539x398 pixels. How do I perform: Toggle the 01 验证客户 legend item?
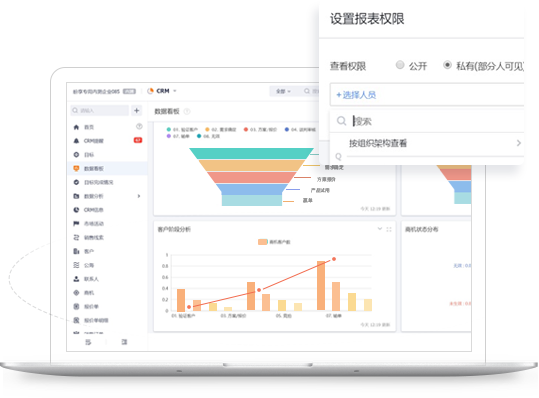point(182,130)
